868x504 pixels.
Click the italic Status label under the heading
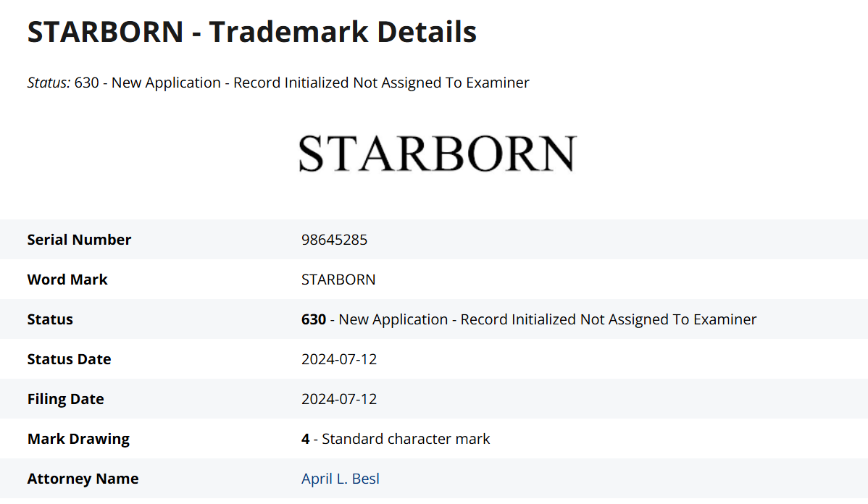click(49, 83)
